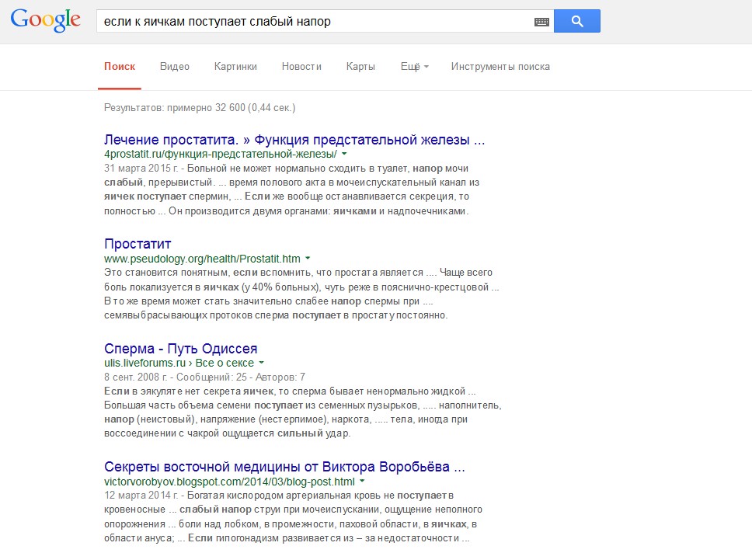Expand arrow next to 4prostatit.ru URL
Screen dimensions: 752x560
pyautogui.click(x=344, y=154)
